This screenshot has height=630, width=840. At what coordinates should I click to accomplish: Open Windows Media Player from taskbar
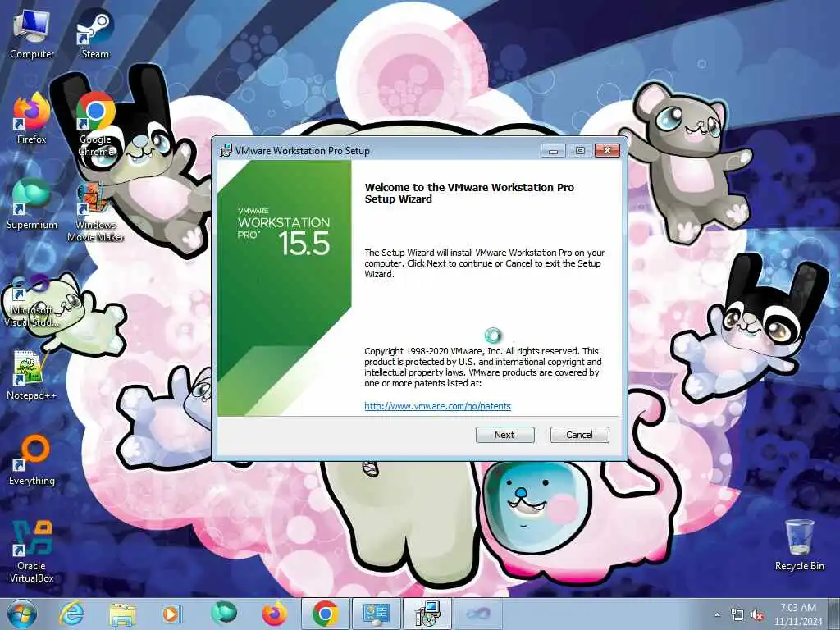172,614
